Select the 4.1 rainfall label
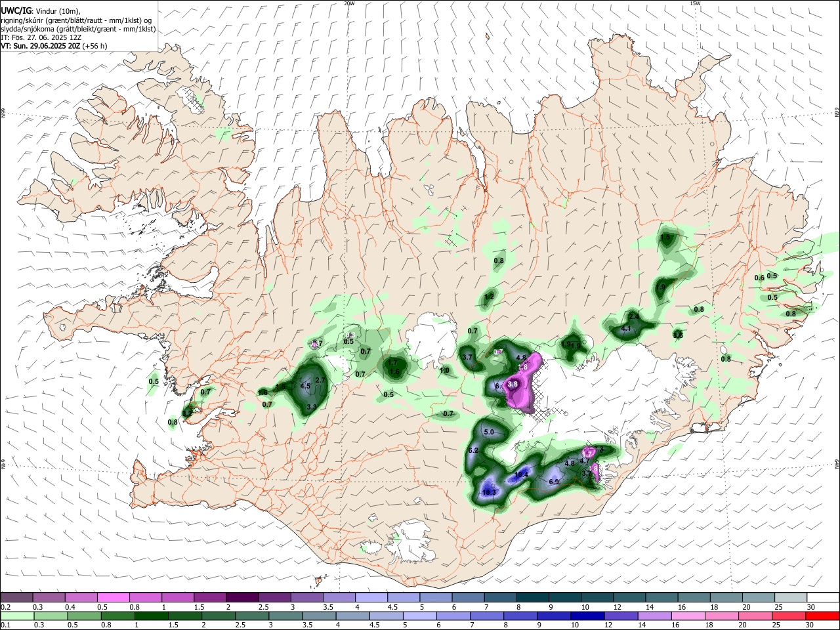840x630 pixels. [x=626, y=329]
